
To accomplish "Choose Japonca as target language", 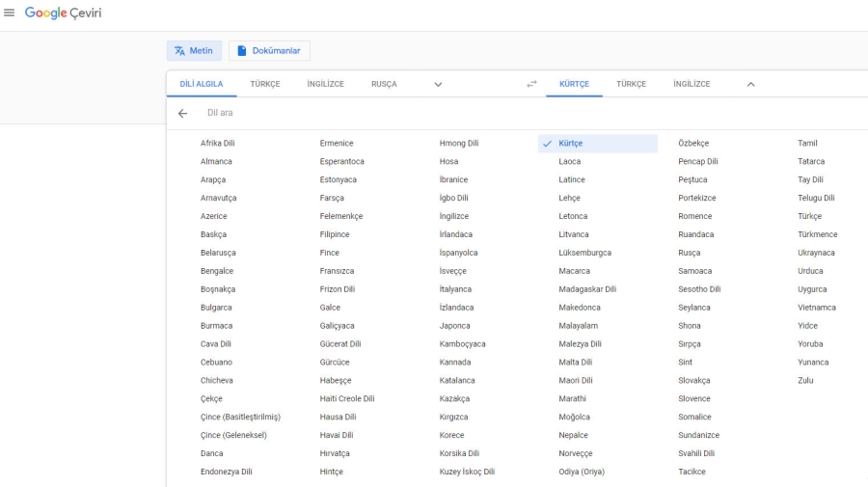I will click(x=454, y=326).
